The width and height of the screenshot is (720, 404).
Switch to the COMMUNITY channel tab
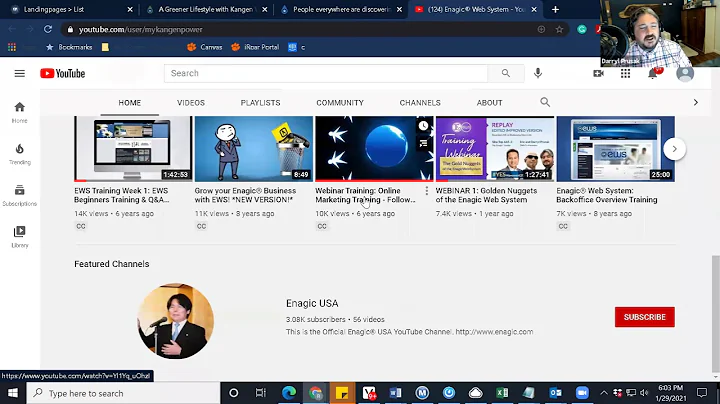point(340,103)
